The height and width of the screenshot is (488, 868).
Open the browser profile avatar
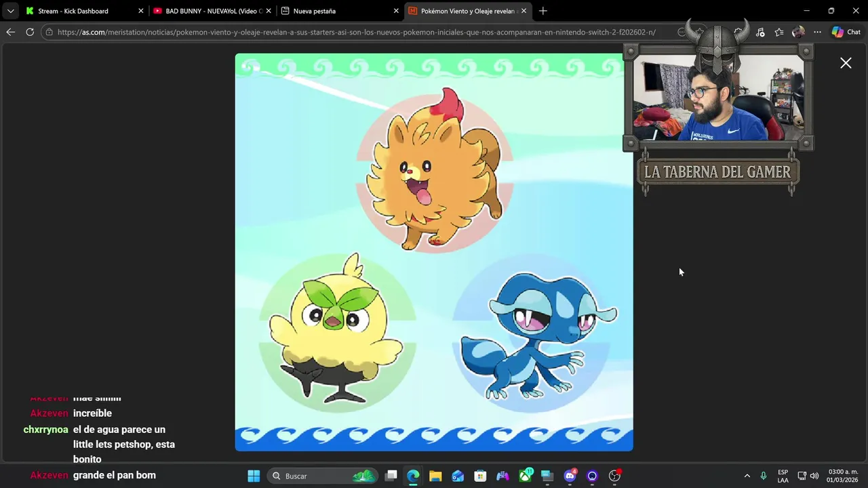point(798,32)
